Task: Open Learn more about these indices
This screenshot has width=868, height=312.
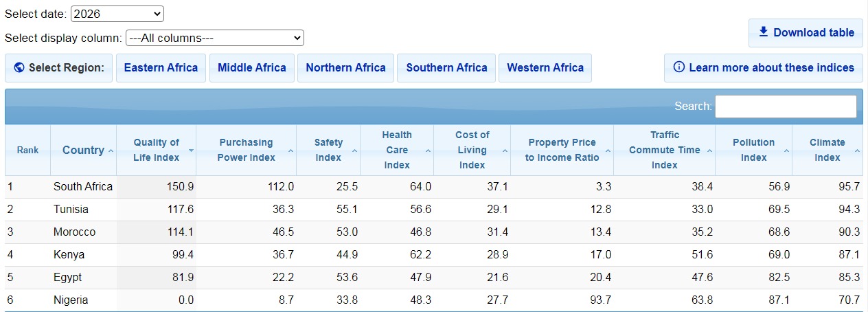Action: (x=764, y=67)
